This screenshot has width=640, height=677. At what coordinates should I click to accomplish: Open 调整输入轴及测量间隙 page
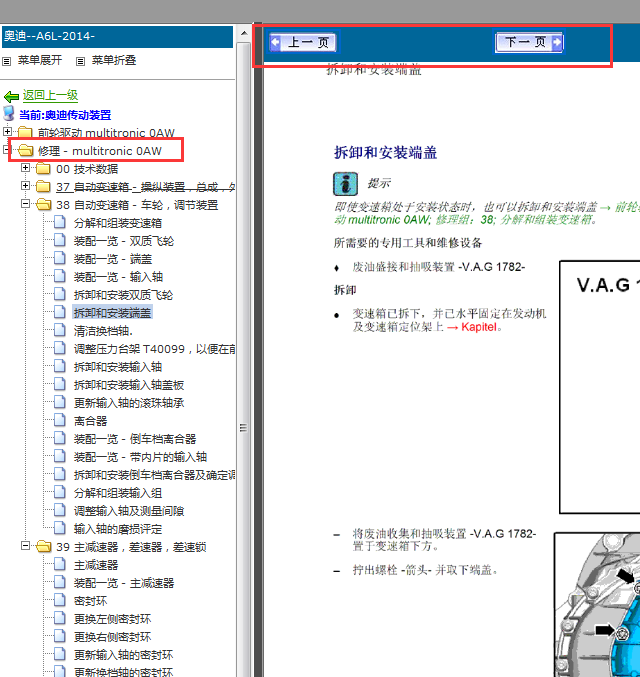pos(129,511)
